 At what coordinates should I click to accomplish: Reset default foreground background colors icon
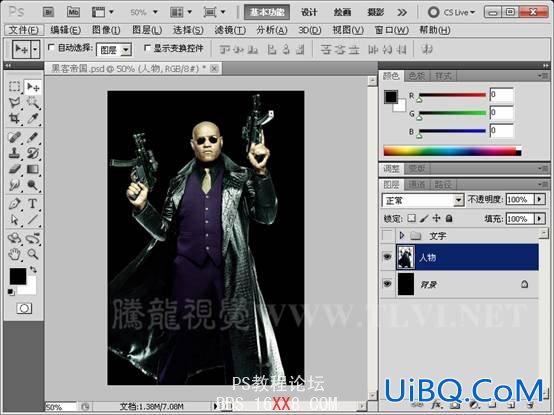[x=11, y=292]
